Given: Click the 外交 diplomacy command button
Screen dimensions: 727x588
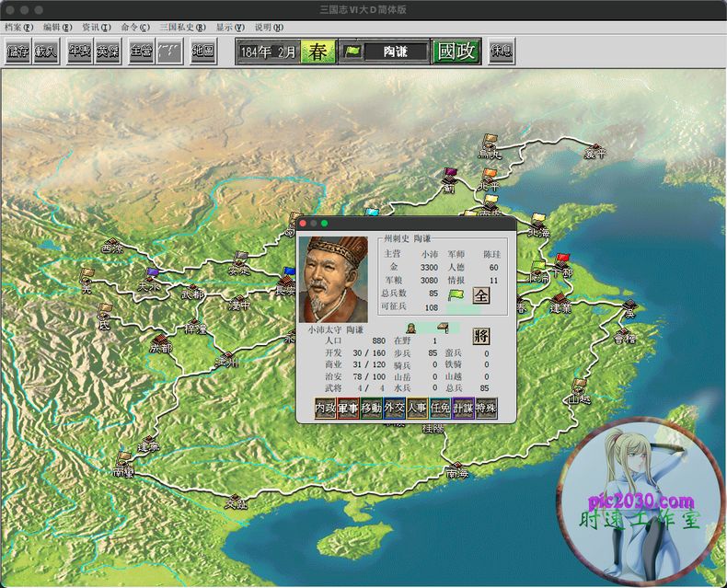Looking at the screenshot, I should point(394,408).
